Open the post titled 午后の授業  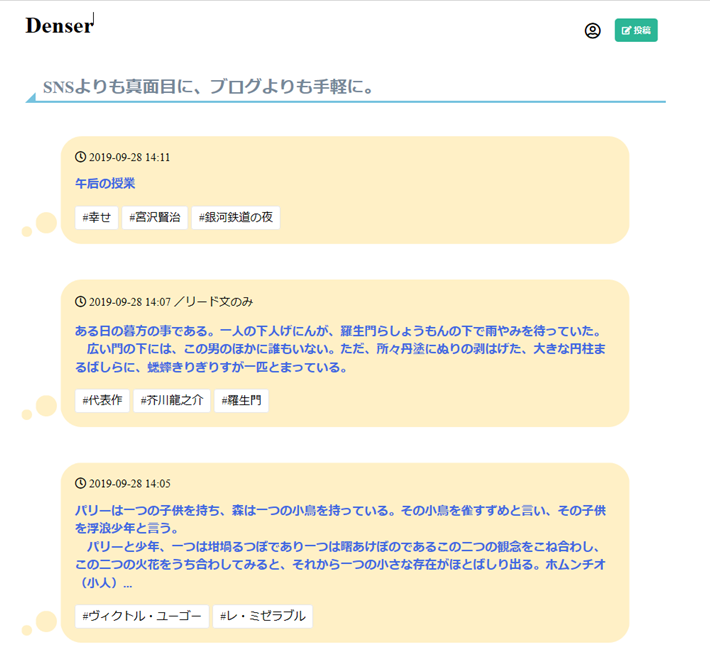point(105,184)
